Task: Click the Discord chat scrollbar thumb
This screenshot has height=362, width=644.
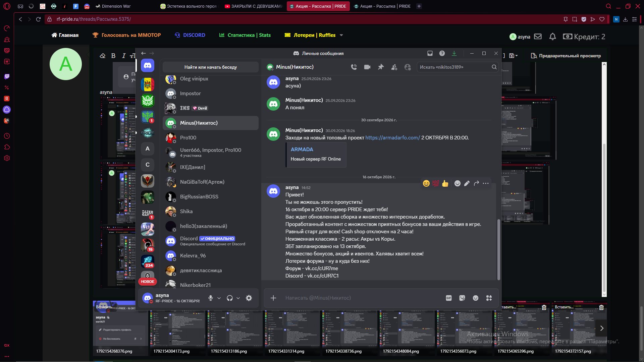Action: tap(498, 249)
